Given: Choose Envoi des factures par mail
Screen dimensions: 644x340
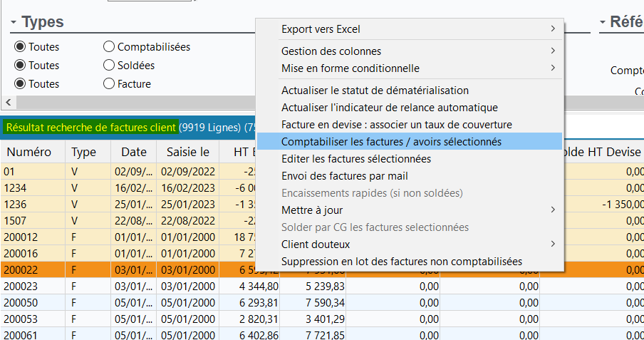Looking at the screenshot, I should 344,176.
